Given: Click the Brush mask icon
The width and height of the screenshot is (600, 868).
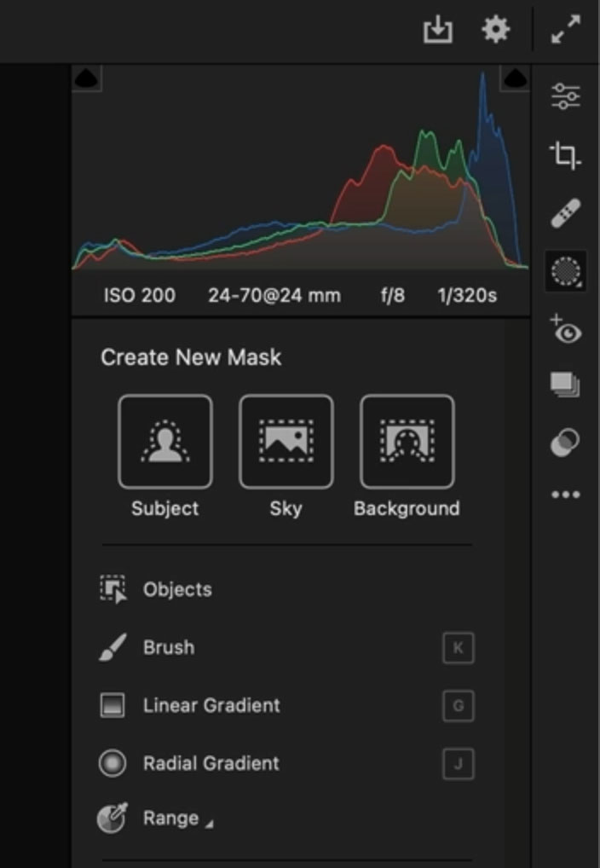Looking at the screenshot, I should [x=112, y=647].
